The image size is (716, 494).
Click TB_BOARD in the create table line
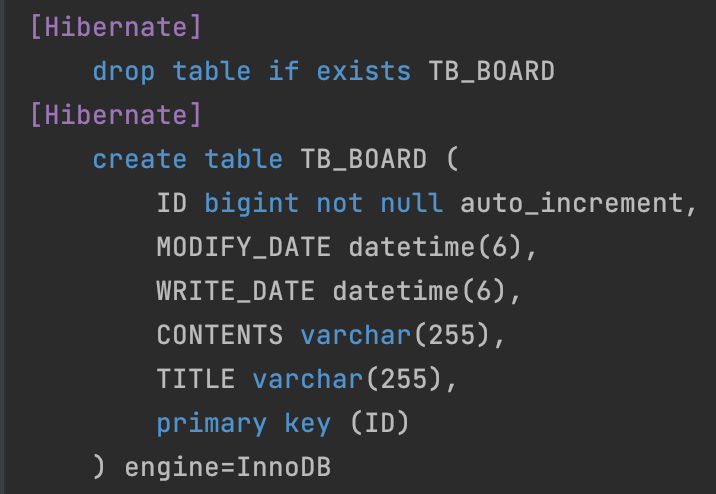click(x=363, y=159)
